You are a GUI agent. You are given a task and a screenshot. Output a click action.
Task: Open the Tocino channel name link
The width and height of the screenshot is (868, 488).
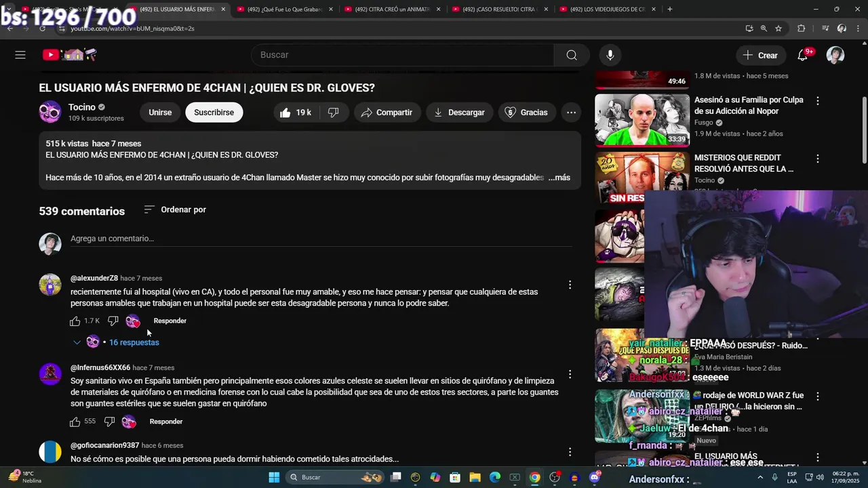click(x=81, y=107)
